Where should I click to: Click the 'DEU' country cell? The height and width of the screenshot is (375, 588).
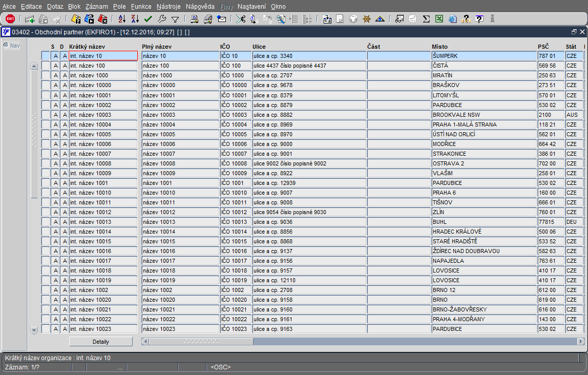click(x=574, y=222)
